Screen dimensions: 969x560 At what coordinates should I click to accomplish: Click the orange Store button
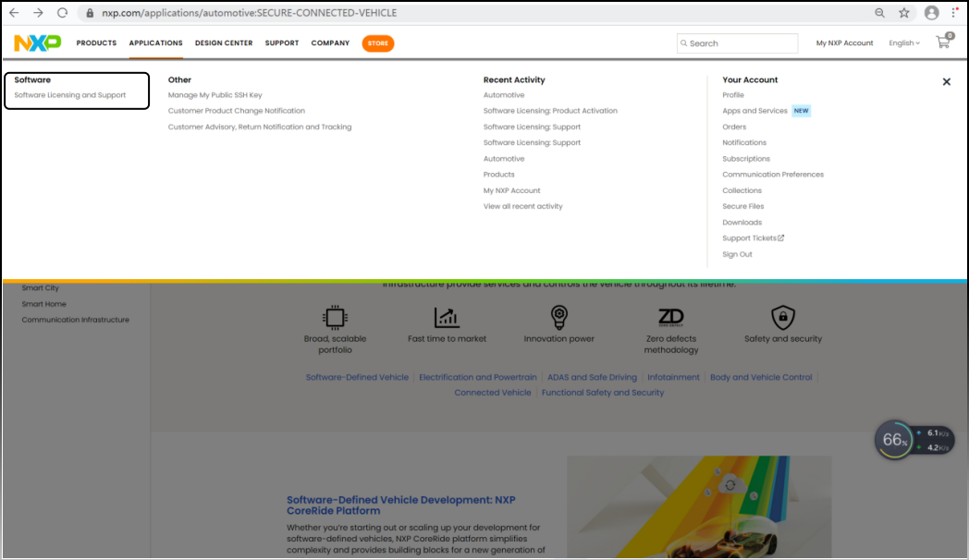377,43
